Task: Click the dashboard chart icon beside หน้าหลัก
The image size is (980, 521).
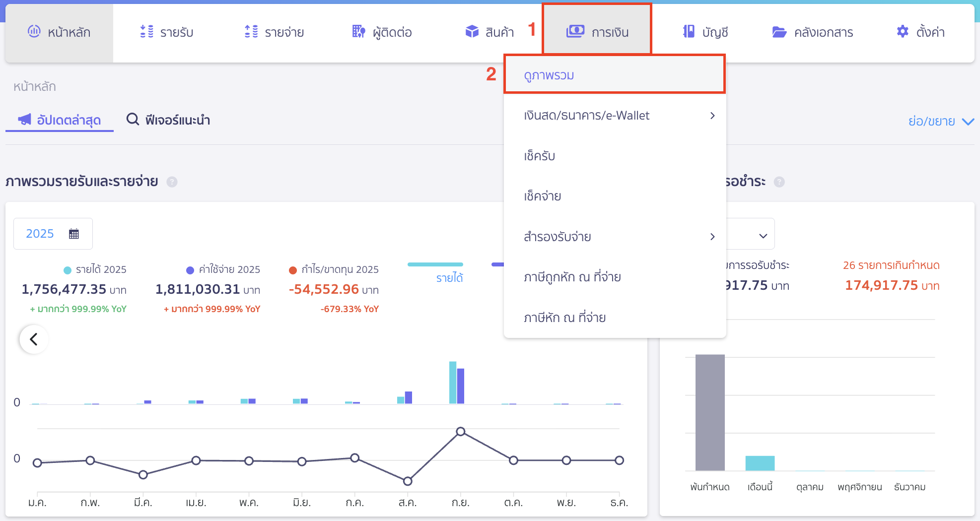Action: tap(34, 31)
